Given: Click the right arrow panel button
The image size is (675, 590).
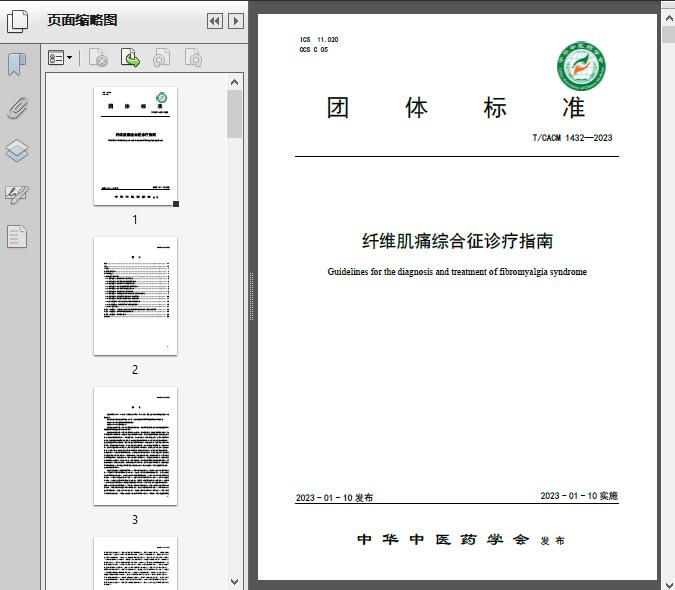Looking at the screenshot, I should (235, 21).
